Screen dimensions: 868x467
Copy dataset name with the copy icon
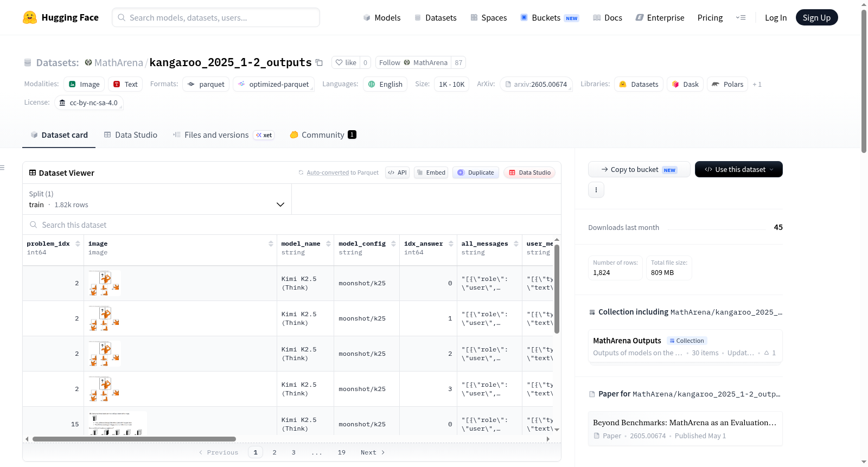pos(320,63)
